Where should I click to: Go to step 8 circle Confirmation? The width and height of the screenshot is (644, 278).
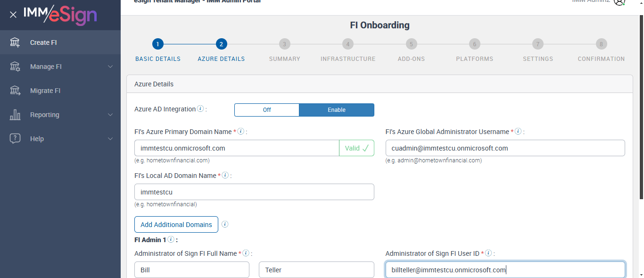pos(601,44)
